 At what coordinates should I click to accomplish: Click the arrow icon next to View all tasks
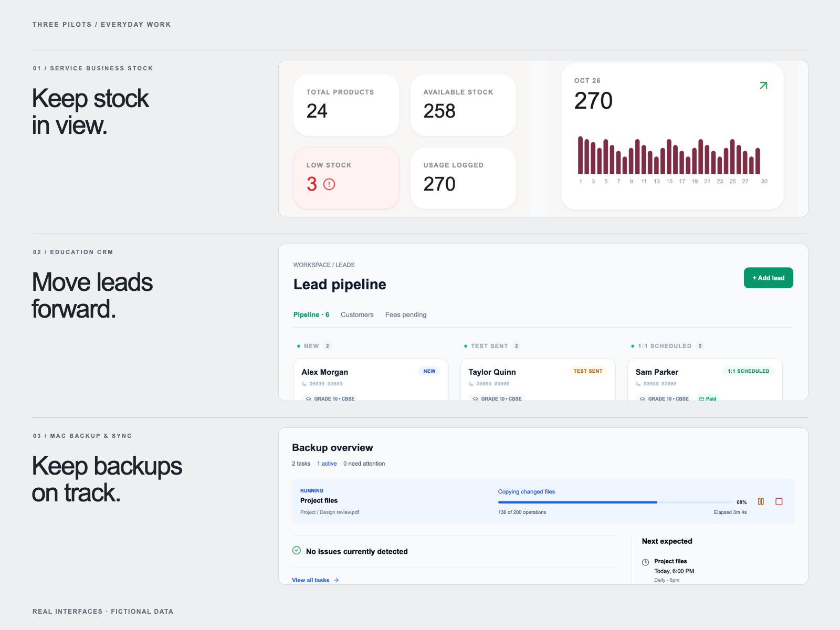(337, 580)
